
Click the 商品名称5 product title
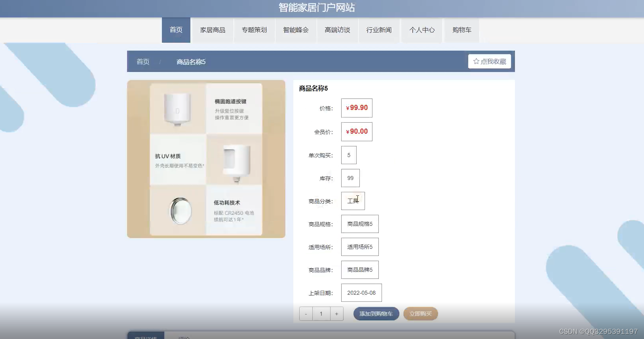coord(313,88)
